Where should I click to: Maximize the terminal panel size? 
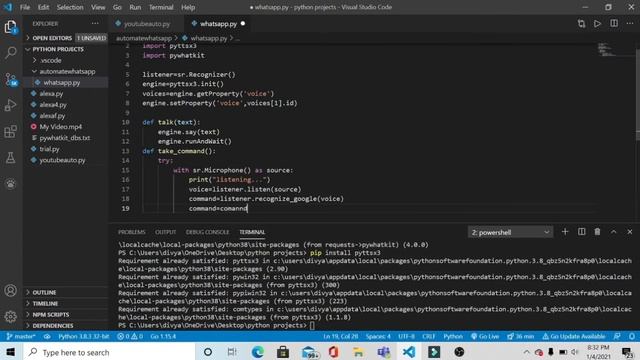(613, 232)
